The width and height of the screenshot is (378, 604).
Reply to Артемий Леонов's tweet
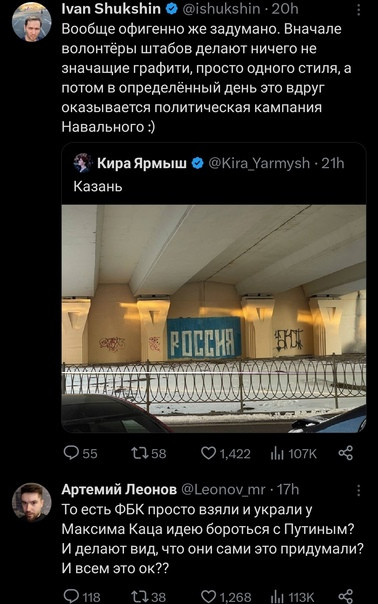[x=81, y=596]
